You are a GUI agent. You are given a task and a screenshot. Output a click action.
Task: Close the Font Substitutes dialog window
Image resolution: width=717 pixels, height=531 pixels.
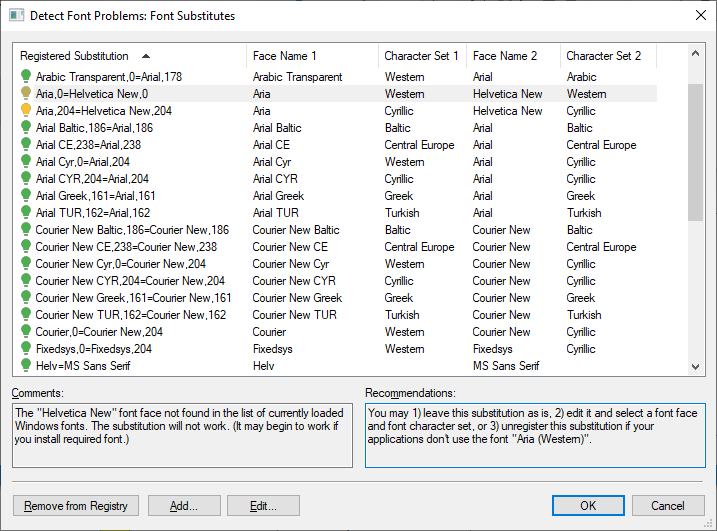click(701, 16)
